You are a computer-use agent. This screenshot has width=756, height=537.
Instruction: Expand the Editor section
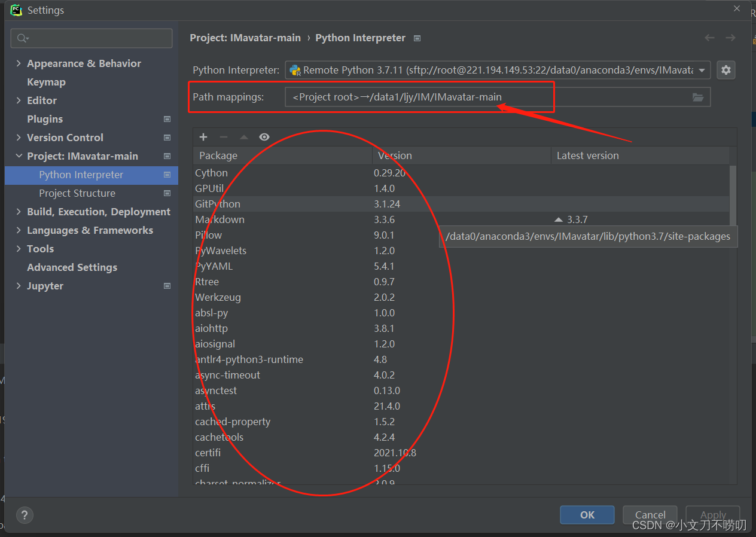[x=19, y=100]
